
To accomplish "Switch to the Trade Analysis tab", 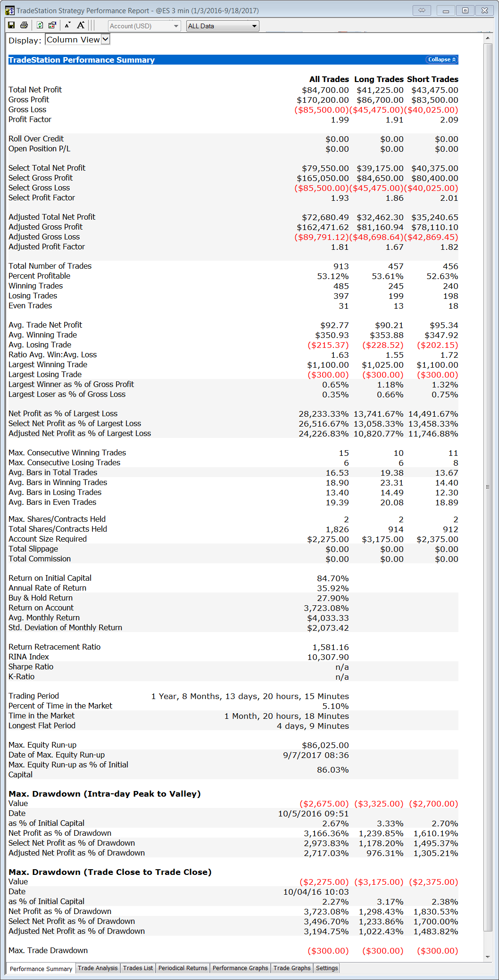I will (x=98, y=968).
